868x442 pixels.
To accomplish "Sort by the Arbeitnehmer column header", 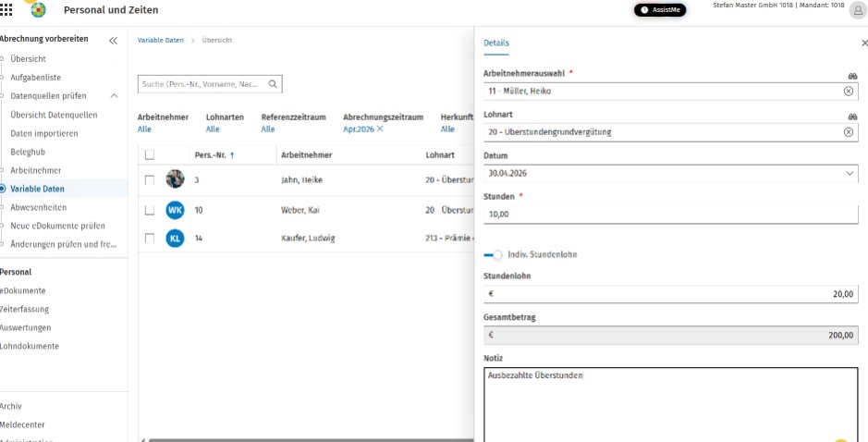I will pyautogui.click(x=307, y=155).
